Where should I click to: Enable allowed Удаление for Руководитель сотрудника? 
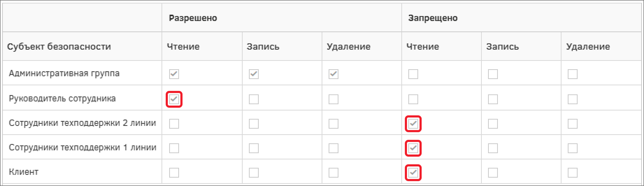(334, 99)
